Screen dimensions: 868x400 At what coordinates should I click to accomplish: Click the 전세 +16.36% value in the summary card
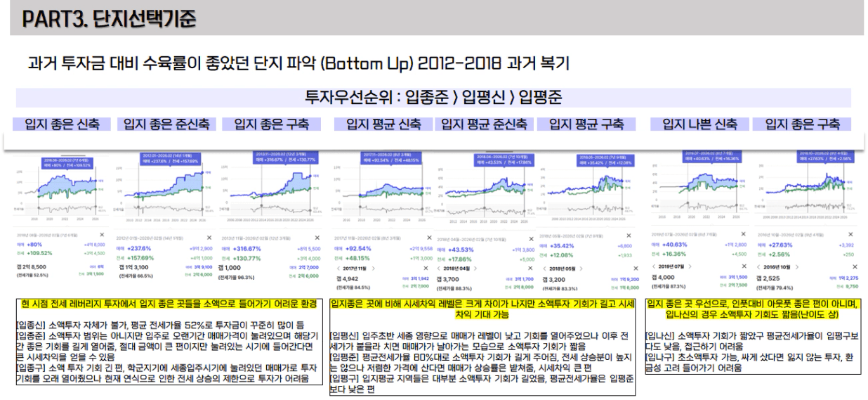(674, 254)
